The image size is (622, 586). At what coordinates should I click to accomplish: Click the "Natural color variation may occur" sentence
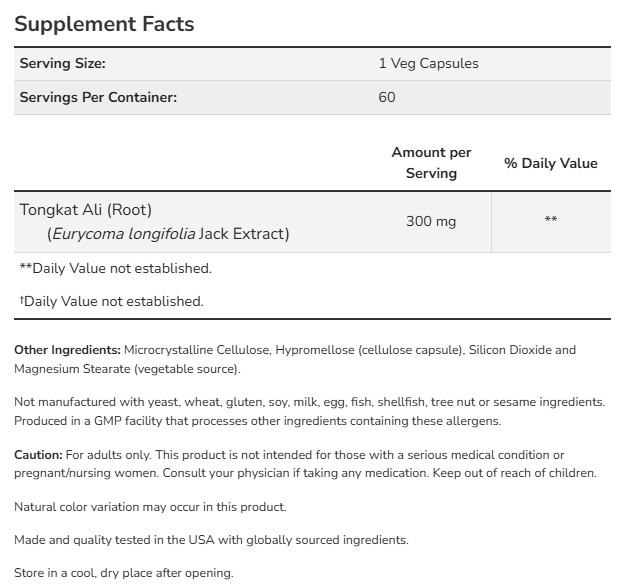click(150, 507)
